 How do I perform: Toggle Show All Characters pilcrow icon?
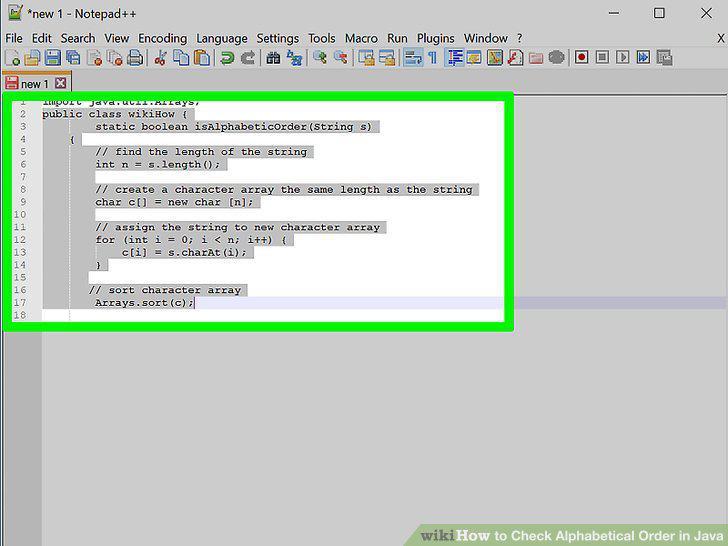coord(433,58)
